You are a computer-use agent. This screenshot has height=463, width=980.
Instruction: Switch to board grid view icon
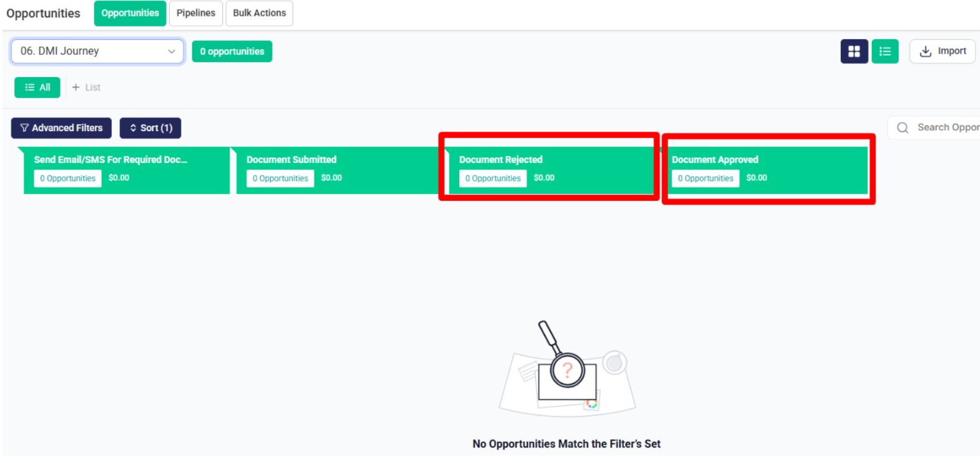(854, 52)
